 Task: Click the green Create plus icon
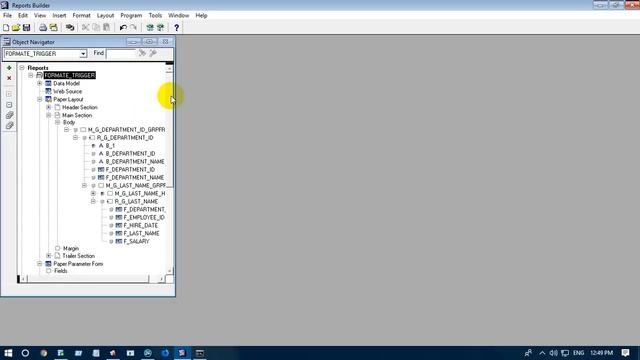pos(9,68)
